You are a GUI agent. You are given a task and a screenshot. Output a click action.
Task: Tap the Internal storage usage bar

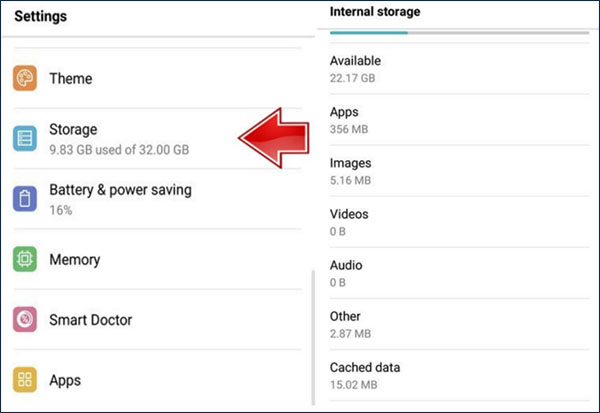pos(458,33)
